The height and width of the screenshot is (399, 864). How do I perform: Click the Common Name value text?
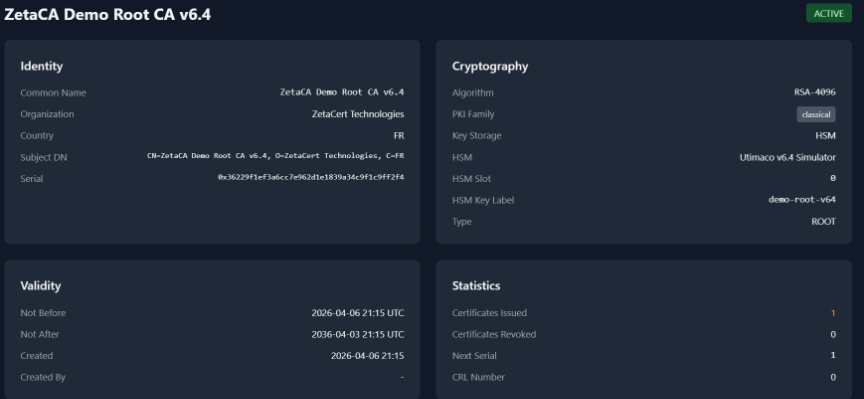[342, 92]
